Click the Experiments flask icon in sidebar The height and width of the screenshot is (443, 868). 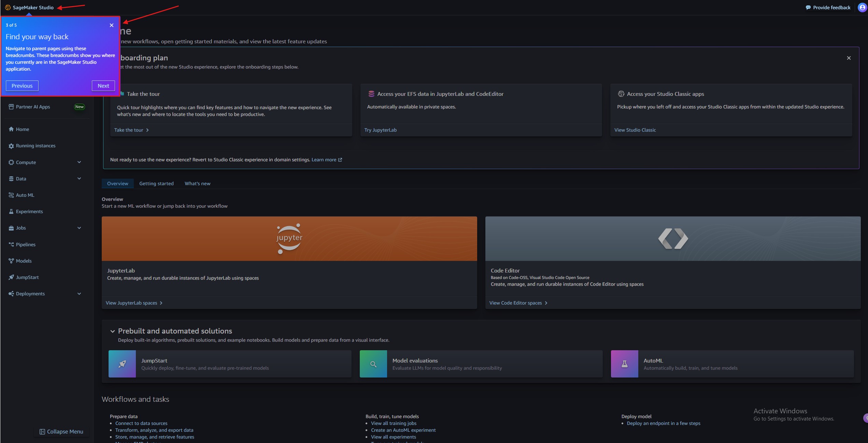(x=11, y=211)
